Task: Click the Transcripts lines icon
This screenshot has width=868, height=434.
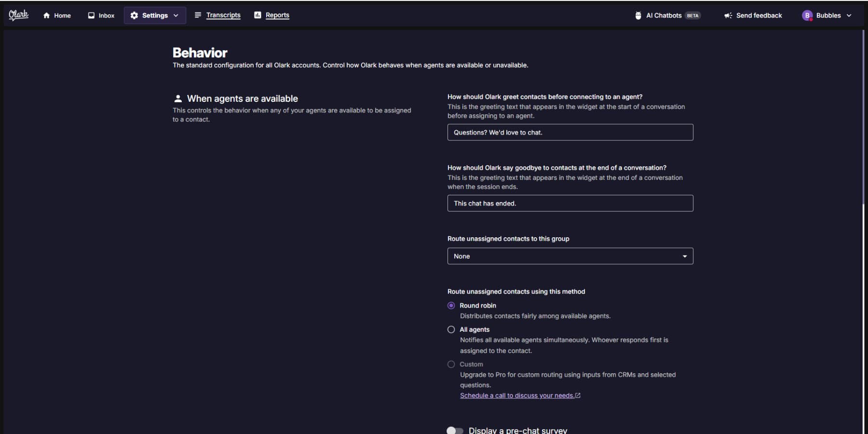Action: [197, 14]
